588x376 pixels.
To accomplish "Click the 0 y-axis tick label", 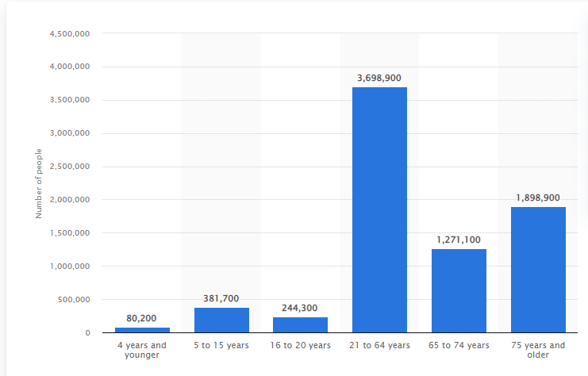I will click(x=88, y=333).
